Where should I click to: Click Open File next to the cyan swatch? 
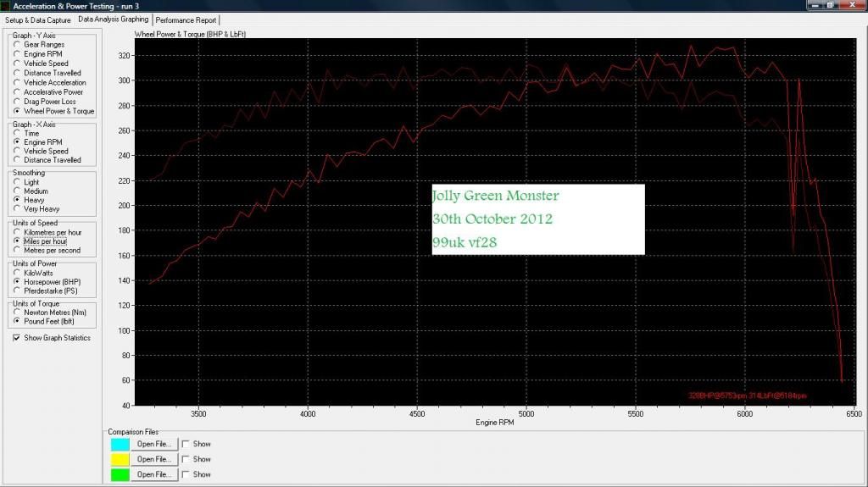[154, 444]
